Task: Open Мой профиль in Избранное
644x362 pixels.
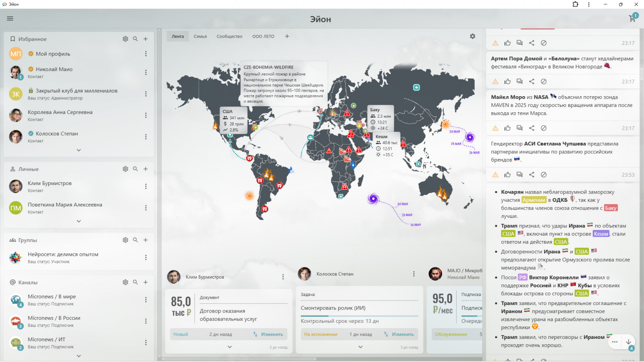Action: click(x=78, y=54)
